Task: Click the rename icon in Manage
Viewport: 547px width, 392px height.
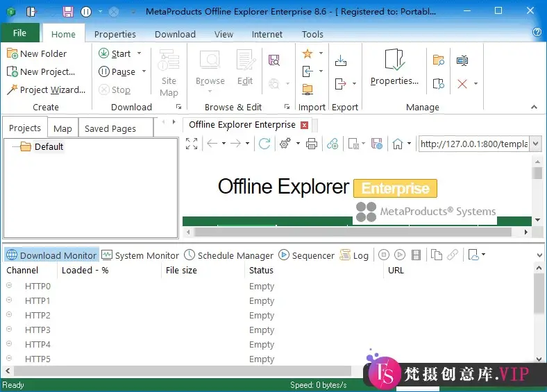Action: pyautogui.click(x=462, y=60)
